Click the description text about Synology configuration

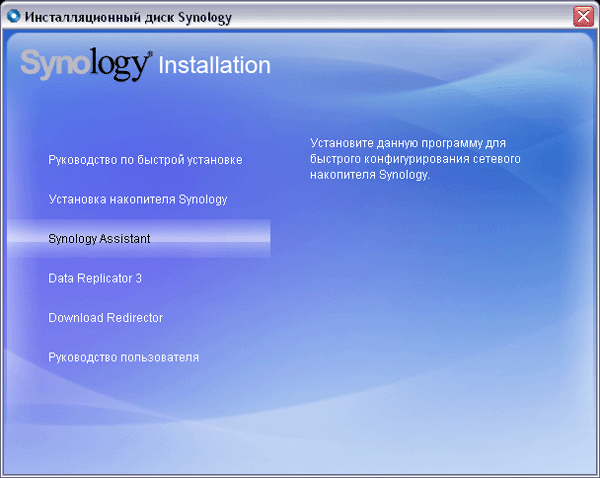coord(415,159)
